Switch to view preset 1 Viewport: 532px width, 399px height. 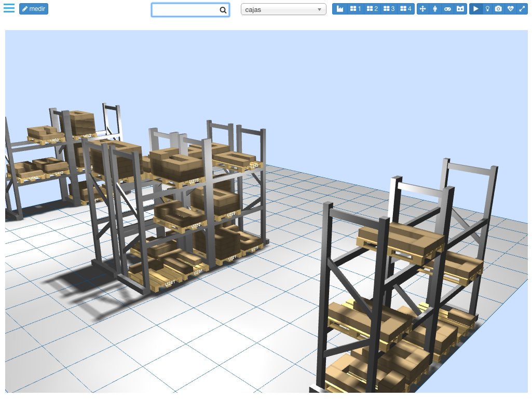[356, 9]
